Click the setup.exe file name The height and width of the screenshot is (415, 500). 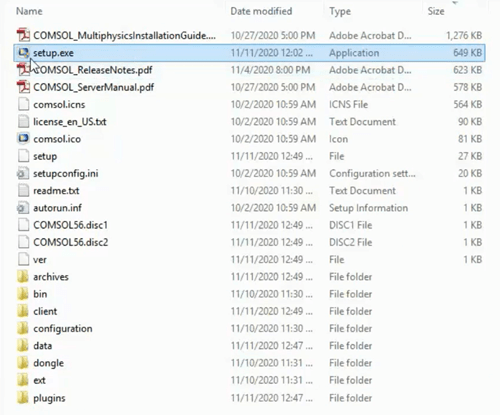[53, 53]
